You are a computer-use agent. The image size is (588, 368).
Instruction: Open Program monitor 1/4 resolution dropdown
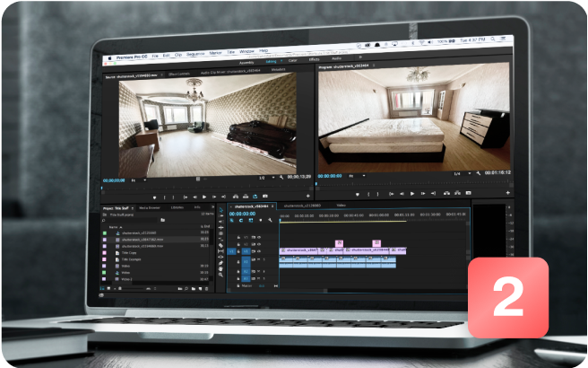pos(462,174)
